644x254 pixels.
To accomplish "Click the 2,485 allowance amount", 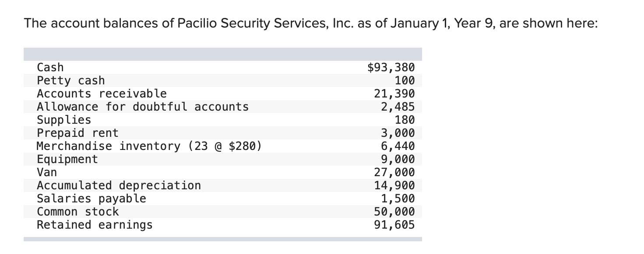I will point(398,107).
